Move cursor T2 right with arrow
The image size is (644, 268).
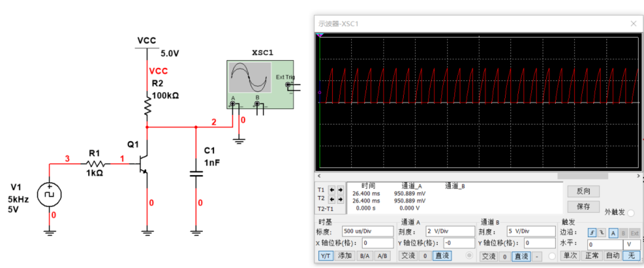(x=340, y=200)
